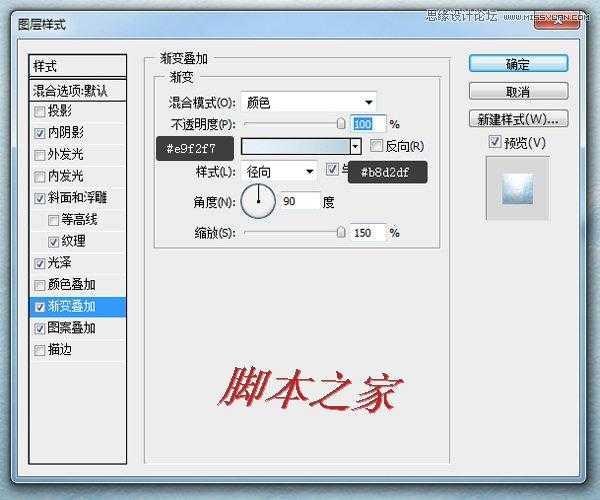The image size is (600, 500).
Task: Toggle the checkbox beside the 样式 dropdown
Action: pyautogui.click(x=332, y=169)
